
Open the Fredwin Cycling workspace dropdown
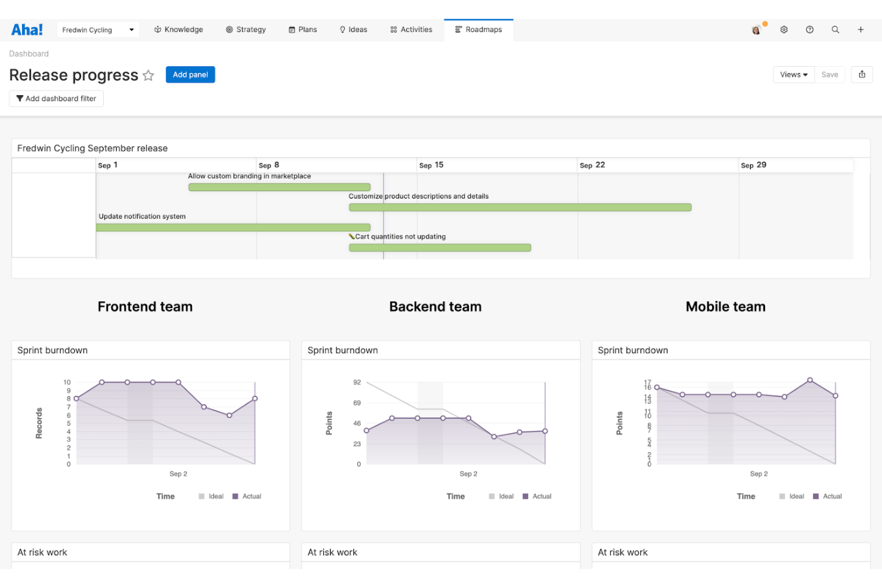[98, 30]
